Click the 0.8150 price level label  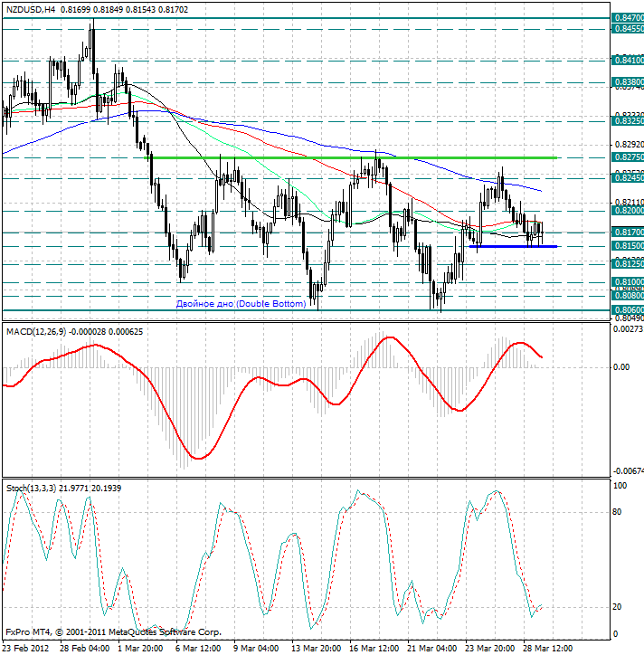tap(628, 246)
